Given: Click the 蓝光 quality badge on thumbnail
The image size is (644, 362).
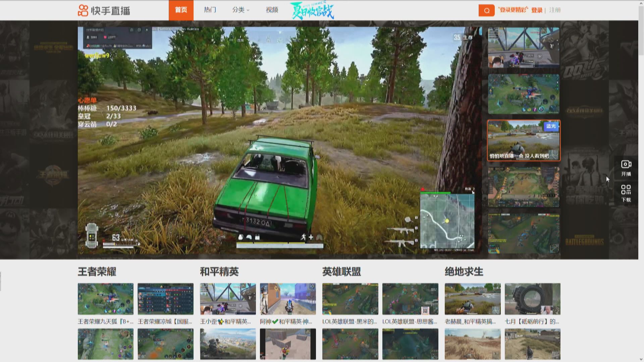Looking at the screenshot, I should point(551,126).
